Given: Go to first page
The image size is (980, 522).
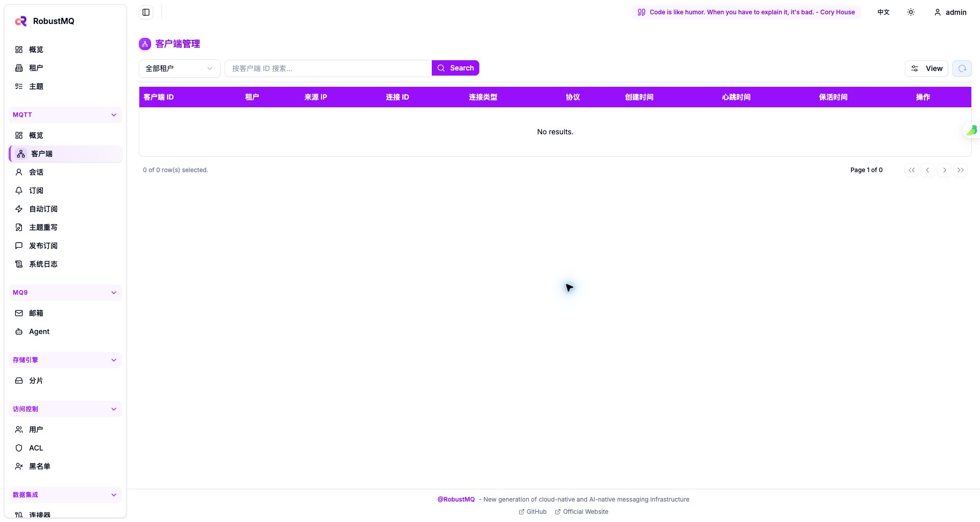Looking at the screenshot, I should tap(912, 170).
